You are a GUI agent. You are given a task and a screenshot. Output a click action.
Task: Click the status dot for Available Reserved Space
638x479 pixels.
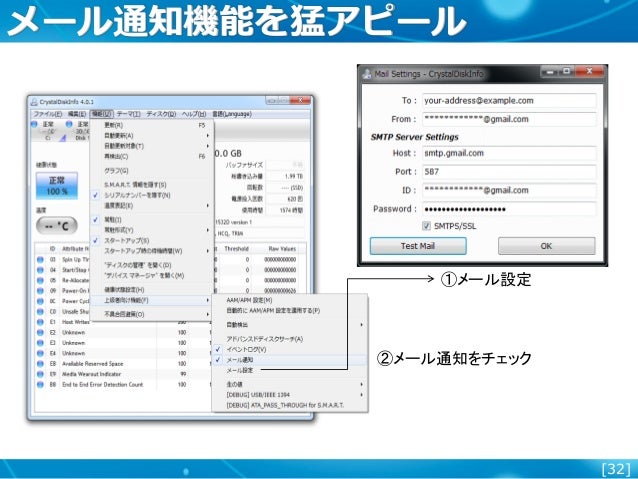point(40,364)
